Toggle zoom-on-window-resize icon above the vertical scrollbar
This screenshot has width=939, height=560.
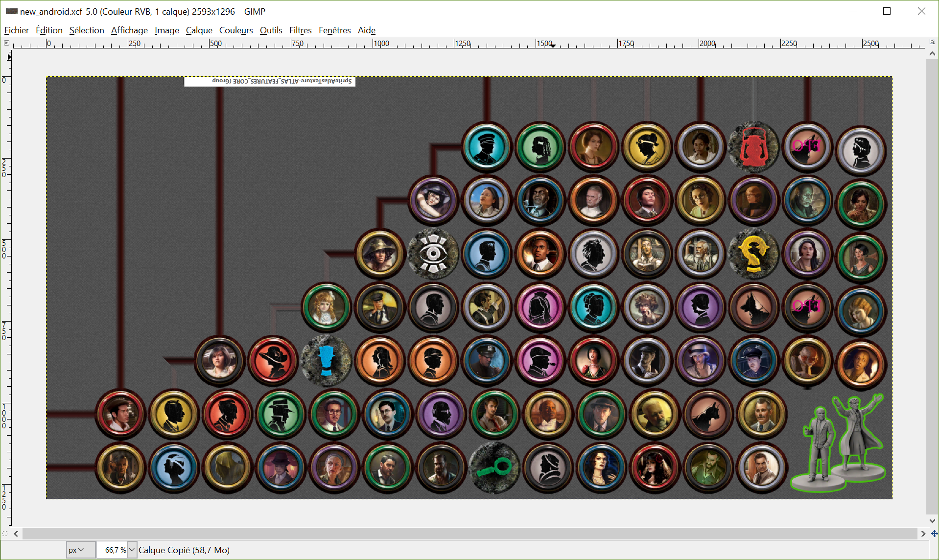click(932, 42)
